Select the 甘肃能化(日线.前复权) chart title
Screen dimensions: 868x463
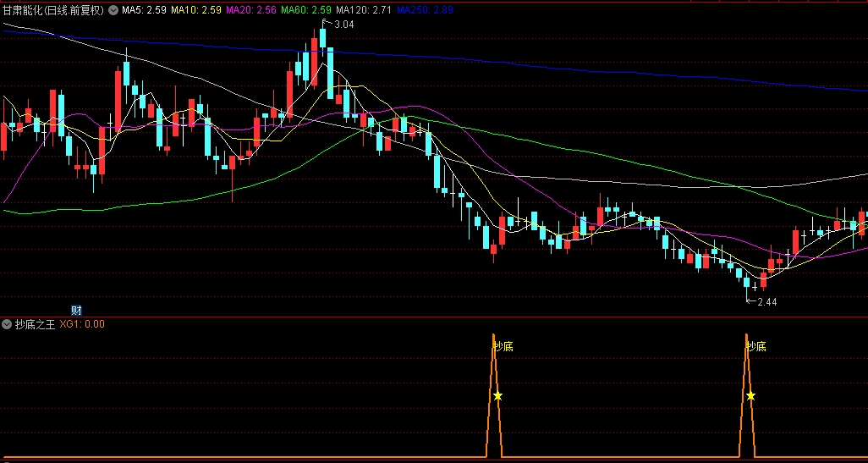[x=53, y=9]
